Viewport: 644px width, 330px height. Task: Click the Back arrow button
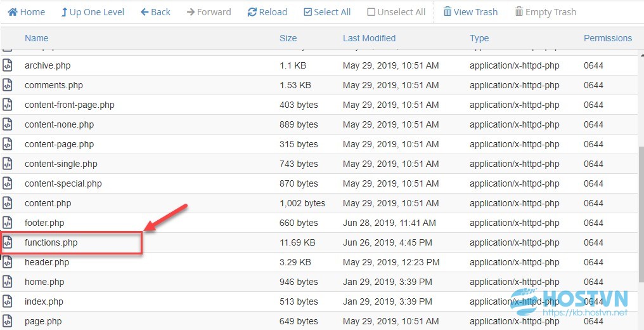(x=155, y=12)
